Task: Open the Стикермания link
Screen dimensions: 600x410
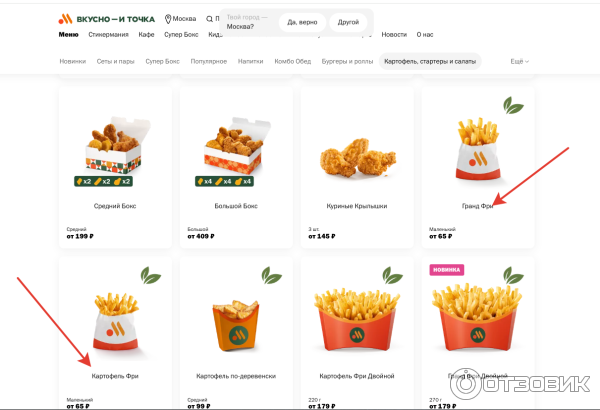Action: pos(108,34)
